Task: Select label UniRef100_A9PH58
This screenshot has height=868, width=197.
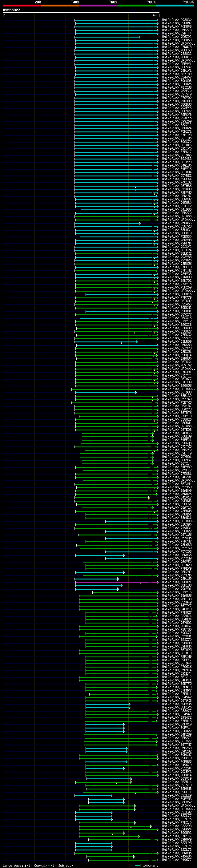Action: (x=177, y=40)
